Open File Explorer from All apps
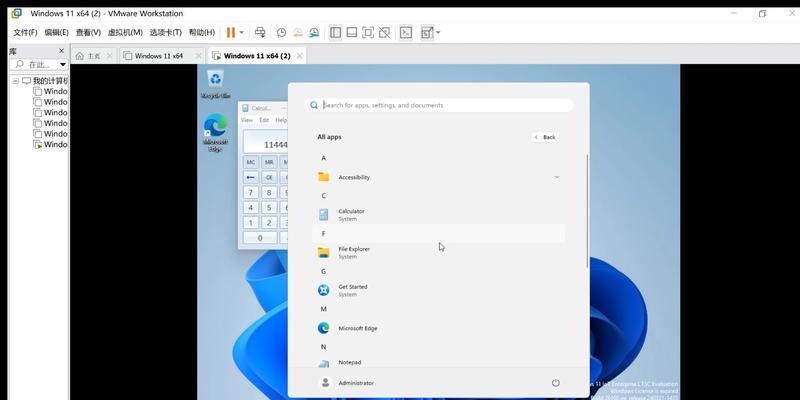800x400 pixels. tap(439, 253)
